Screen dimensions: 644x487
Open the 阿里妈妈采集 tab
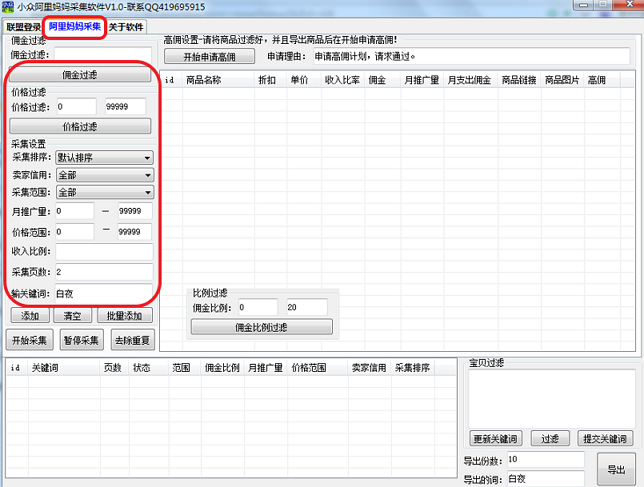75,27
